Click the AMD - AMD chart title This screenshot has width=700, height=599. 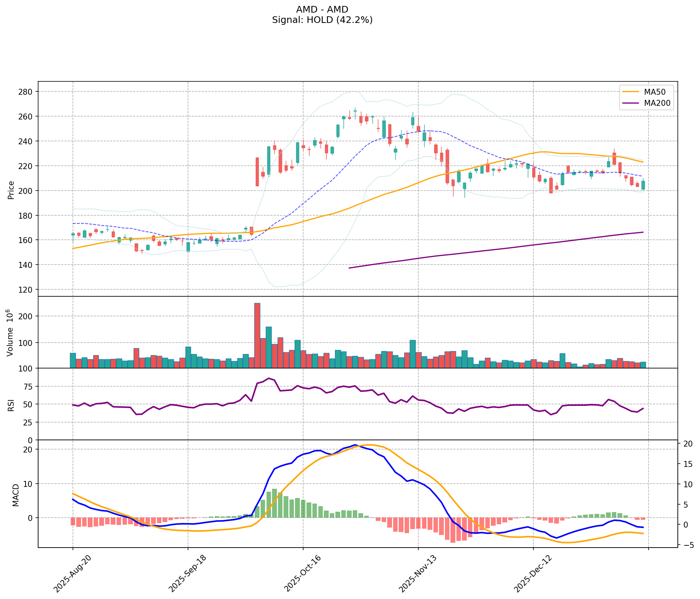coord(322,10)
